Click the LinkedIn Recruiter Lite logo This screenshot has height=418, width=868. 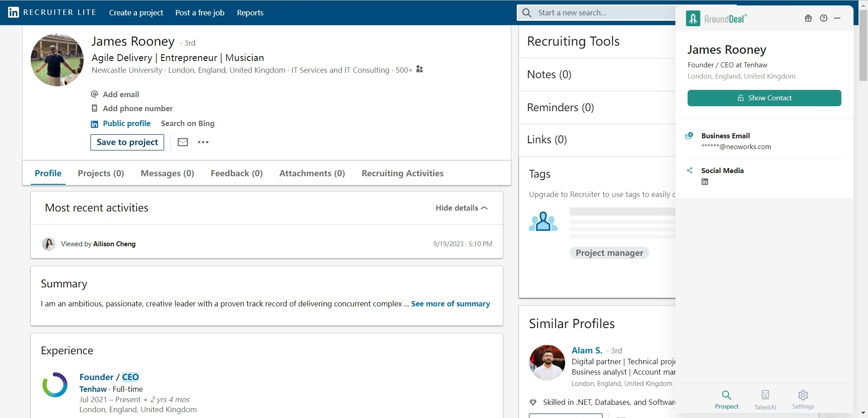point(52,12)
